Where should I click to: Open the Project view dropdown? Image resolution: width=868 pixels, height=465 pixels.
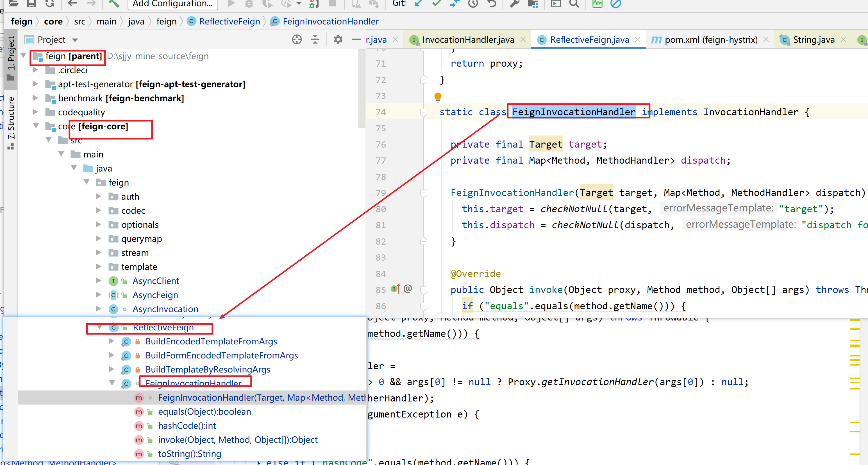point(75,40)
